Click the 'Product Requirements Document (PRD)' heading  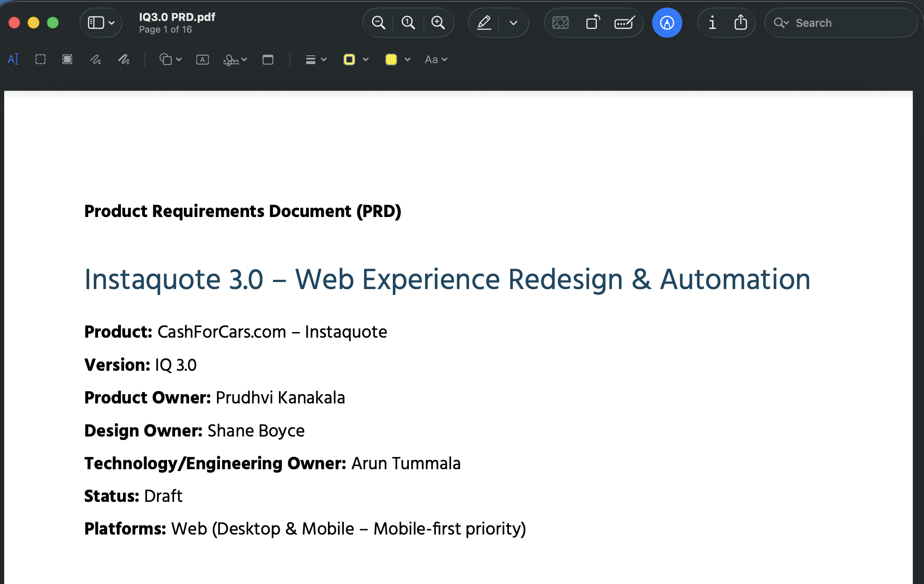[x=243, y=212]
